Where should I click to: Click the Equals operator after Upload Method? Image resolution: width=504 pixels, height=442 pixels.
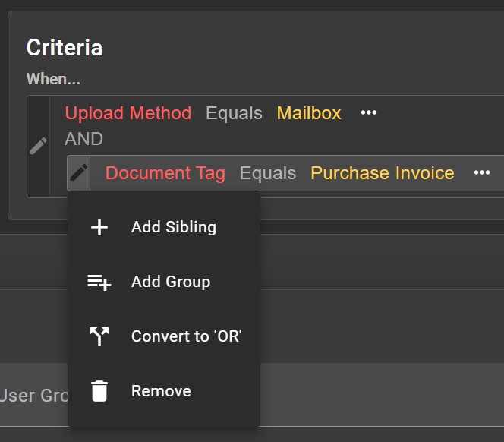click(x=234, y=113)
